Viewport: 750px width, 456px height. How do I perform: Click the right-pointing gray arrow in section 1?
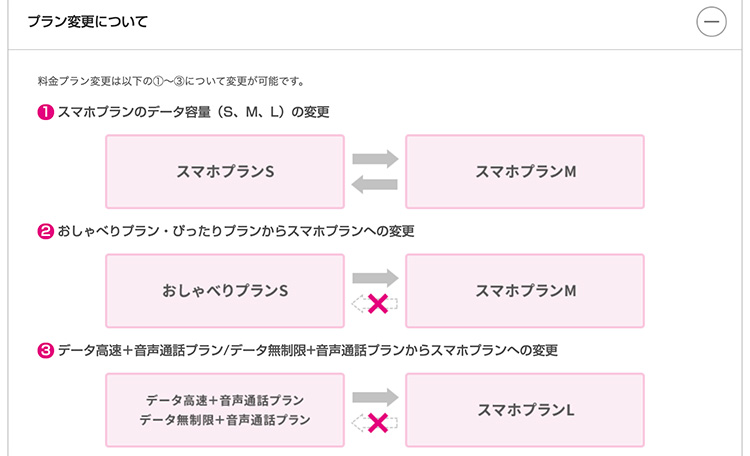(x=375, y=158)
